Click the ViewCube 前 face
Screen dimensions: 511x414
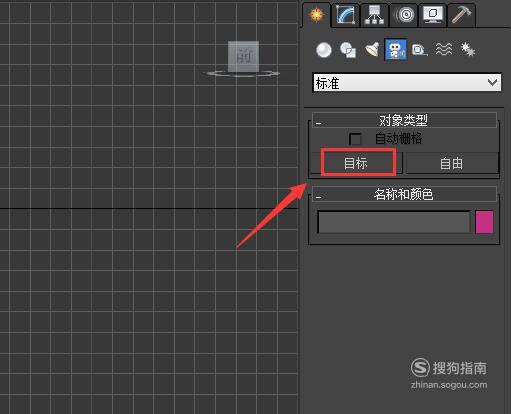pos(243,56)
